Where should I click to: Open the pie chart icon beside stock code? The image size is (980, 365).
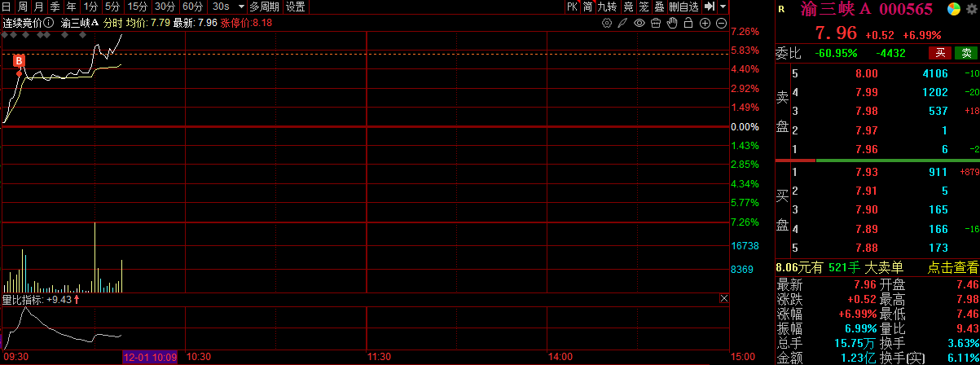(953, 10)
